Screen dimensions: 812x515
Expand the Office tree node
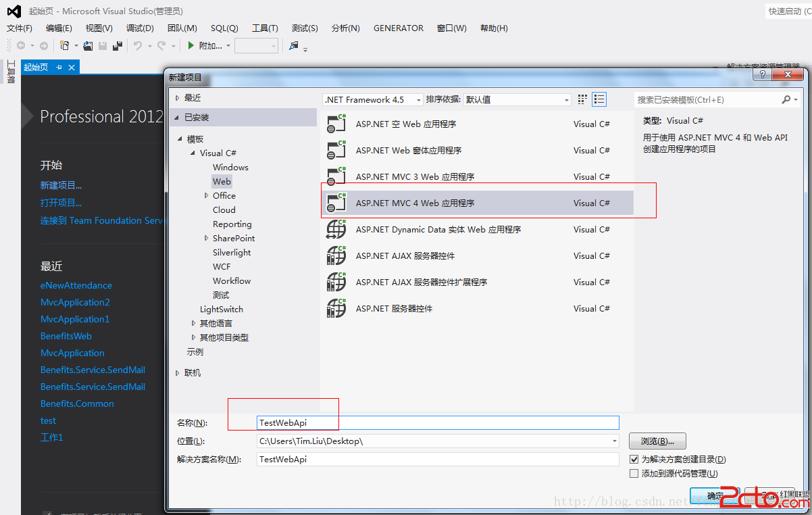[207, 196]
